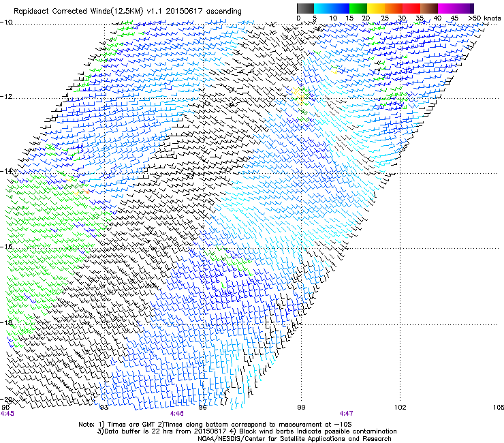Click the yellow 20-25 knots legend segment
504x443 pixels.
click(x=376, y=8)
